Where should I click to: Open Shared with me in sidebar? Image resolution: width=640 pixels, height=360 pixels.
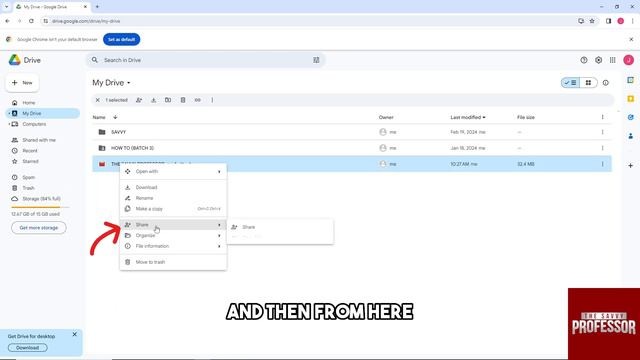click(x=43, y=140)
